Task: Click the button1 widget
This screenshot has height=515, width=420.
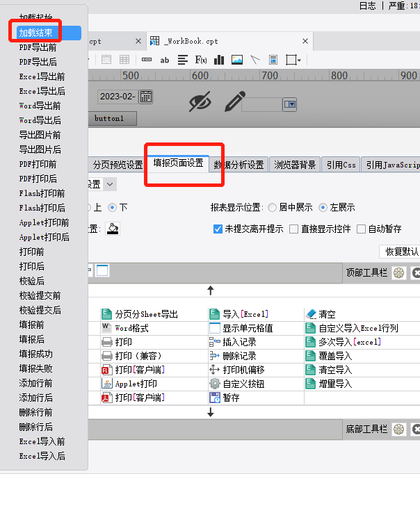Action: [113, 118]
